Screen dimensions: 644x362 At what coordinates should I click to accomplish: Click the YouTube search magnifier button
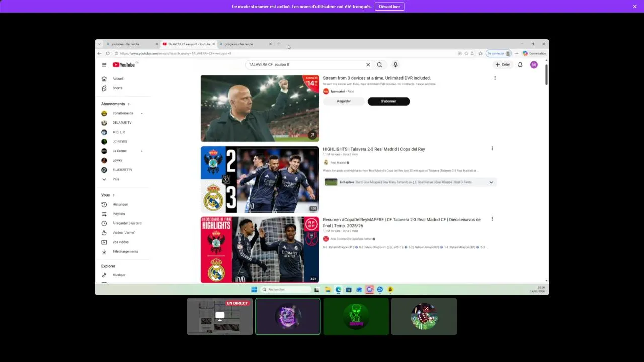379,65
